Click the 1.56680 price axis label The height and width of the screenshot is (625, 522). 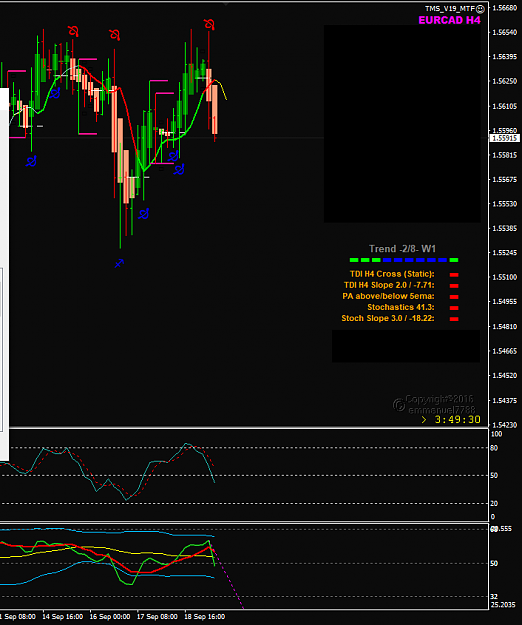pos(504,8)
